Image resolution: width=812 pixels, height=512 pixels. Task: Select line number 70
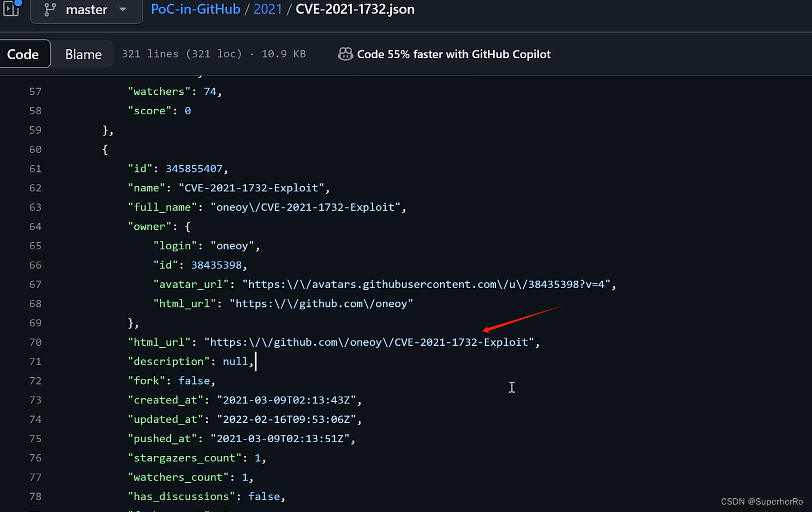point(35,342)
